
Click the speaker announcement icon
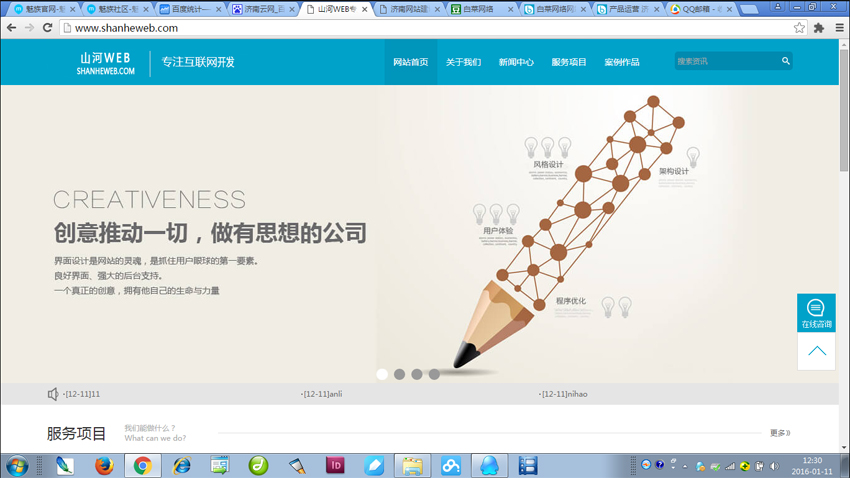53,394
